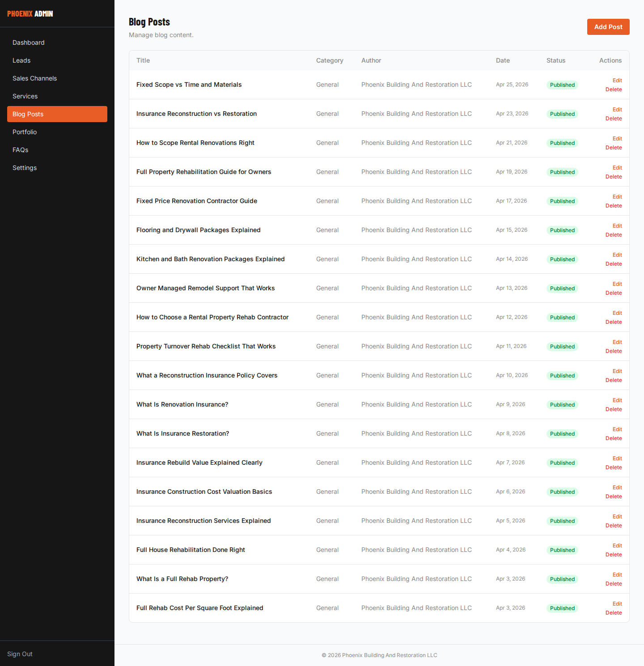This screenshot has width=644, height=666.
Task: Edit the Fixed Scope vs Time and Materials post
Action: coord(617,81)
